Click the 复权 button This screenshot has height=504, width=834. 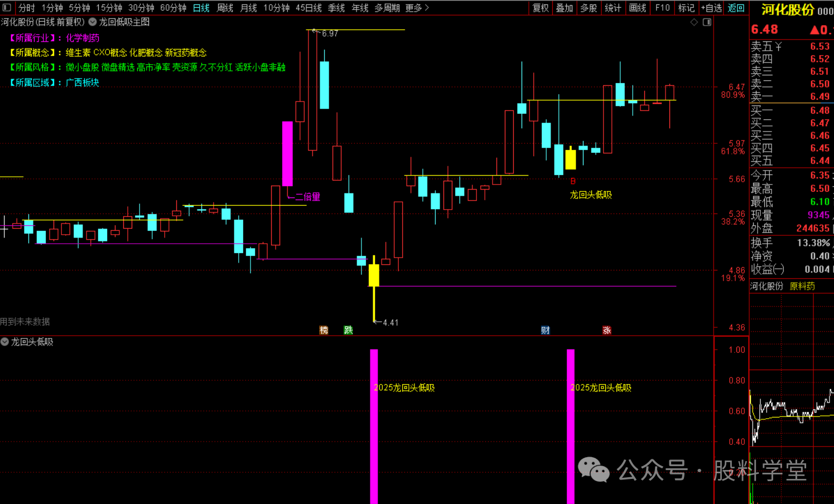541,8
